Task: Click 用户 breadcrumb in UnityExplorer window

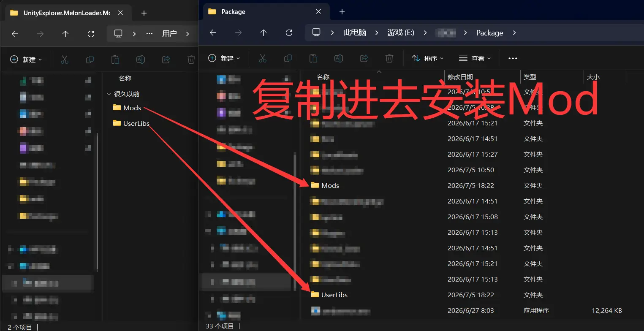Action: (169, 33)
